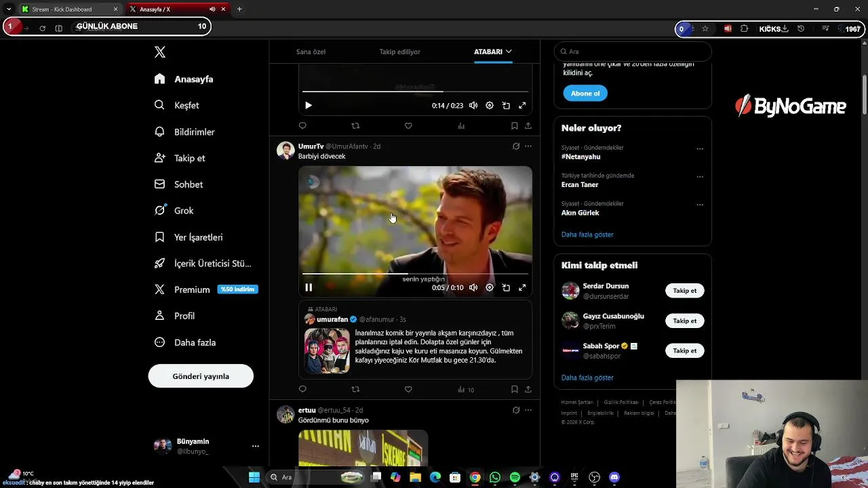Open settings gear of the top video
This screenshot has height=488, width=868.
click(x=490, y=106)
